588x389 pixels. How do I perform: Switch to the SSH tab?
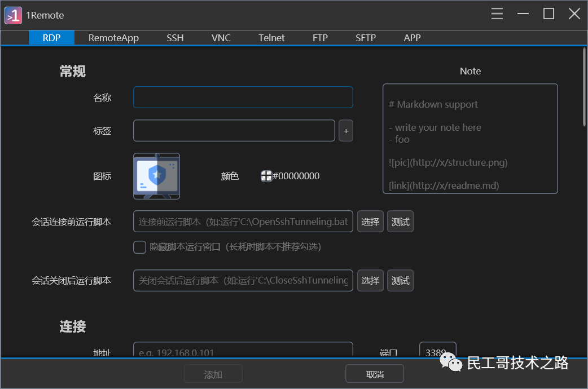[175, 38]
